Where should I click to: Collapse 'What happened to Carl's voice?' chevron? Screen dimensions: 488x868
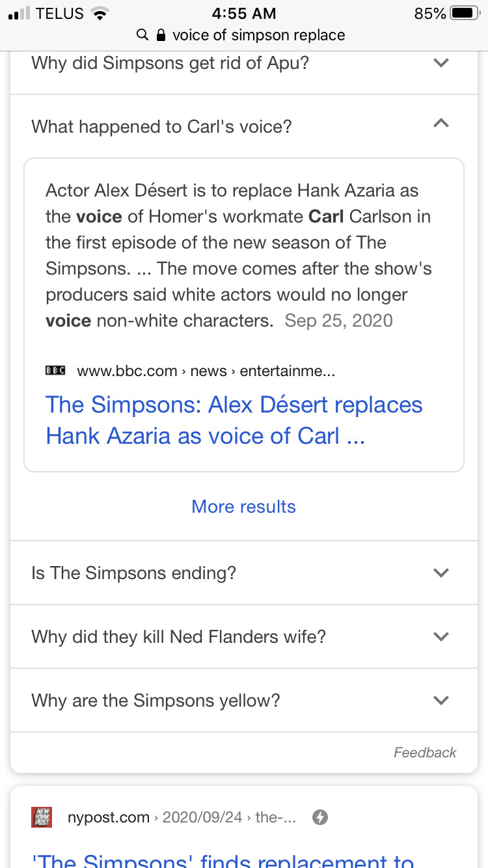click(x=441, y=123)
